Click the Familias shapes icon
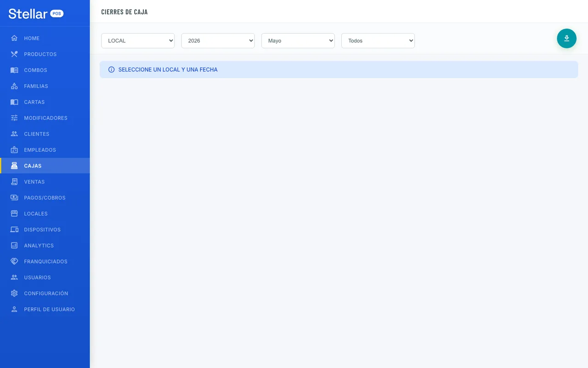This screenshot has width=588, height=368. [14, 86]
